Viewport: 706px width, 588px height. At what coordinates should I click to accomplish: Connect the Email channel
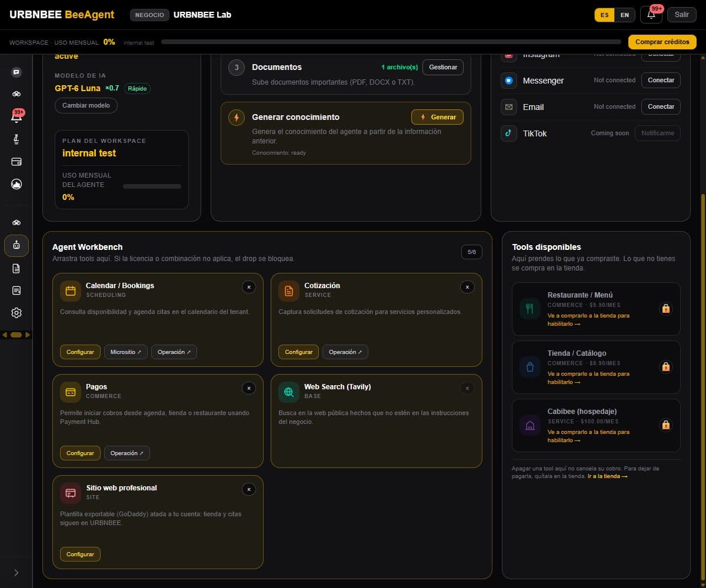click(x=661, y=106)
